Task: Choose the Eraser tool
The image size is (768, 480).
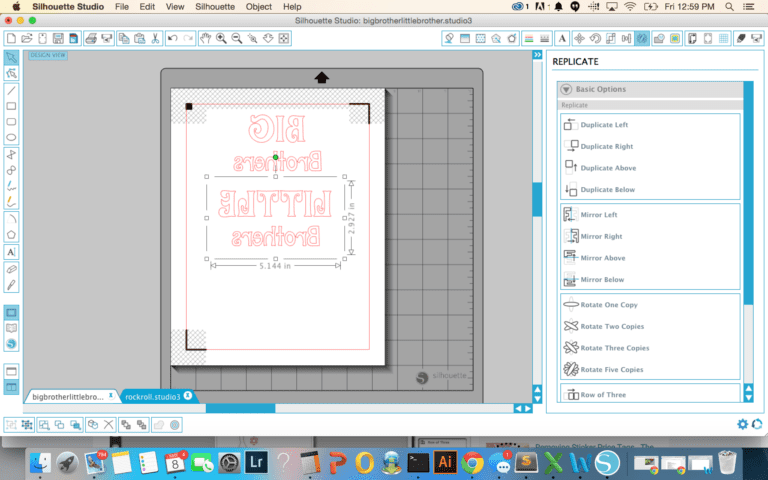Action: coord(11,269)
